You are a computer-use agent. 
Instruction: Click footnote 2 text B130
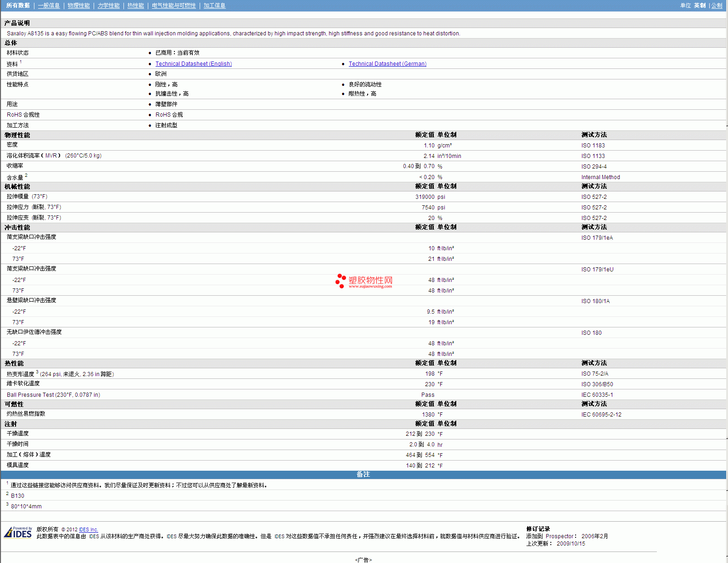(17, 496)
